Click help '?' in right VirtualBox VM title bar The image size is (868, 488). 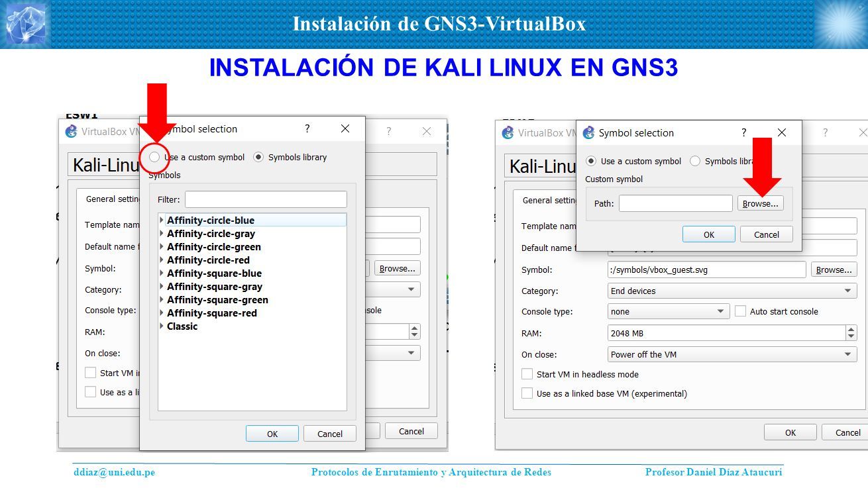click(x=825, y=132)
